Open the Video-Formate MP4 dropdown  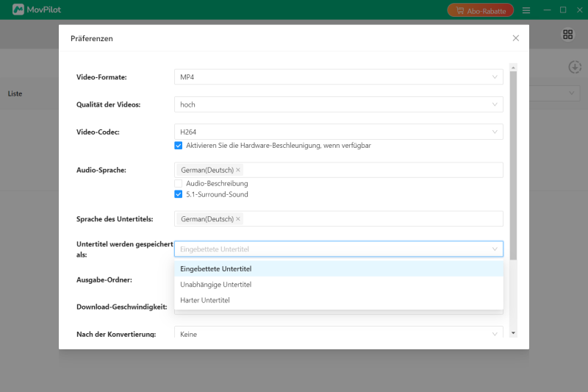tap(339, 77)
